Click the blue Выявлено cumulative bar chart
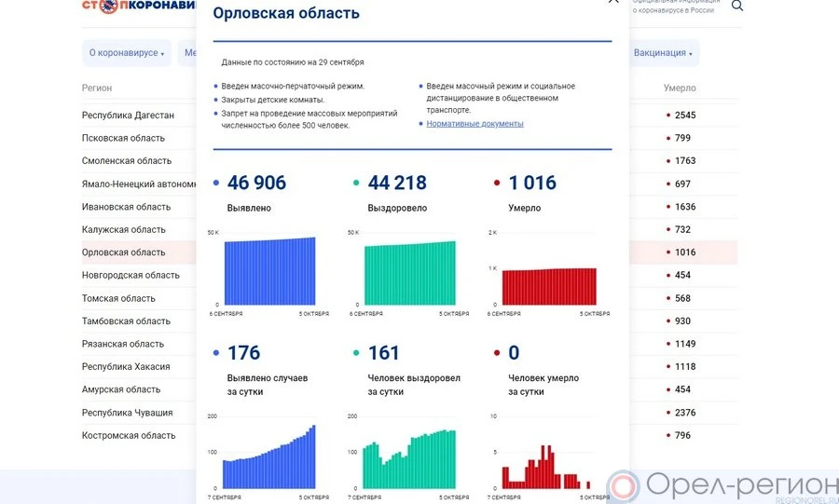This screenshot has height=504, width=839. point(269,271)
